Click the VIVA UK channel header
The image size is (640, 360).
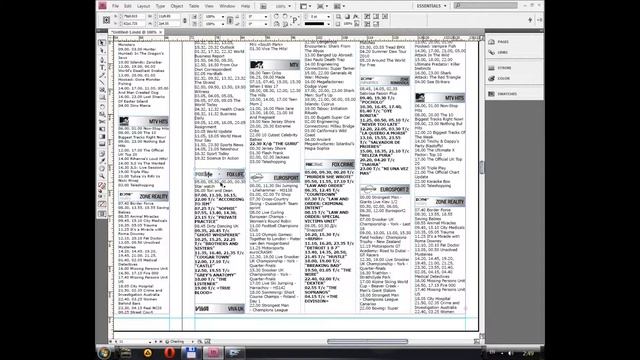(x=220, y=309)
